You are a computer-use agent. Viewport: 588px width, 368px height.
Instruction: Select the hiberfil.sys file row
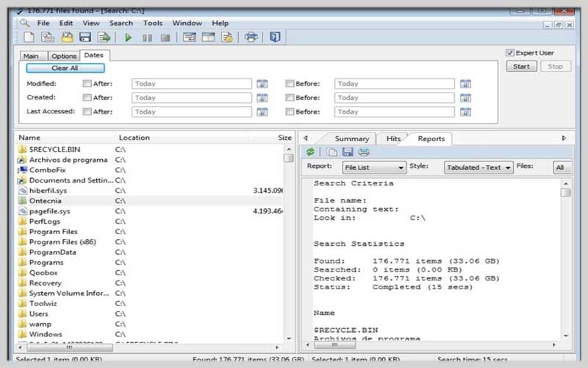point(150,191)
